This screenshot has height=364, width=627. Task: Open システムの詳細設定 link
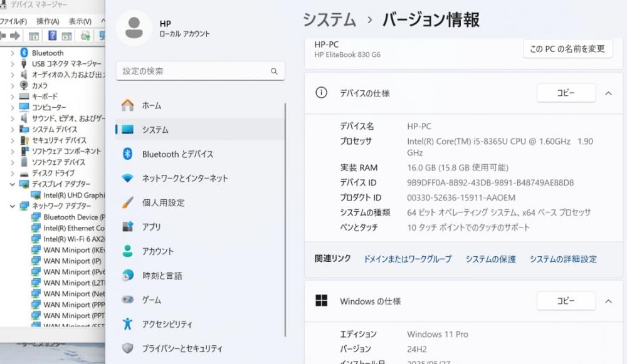coord(564,259)
